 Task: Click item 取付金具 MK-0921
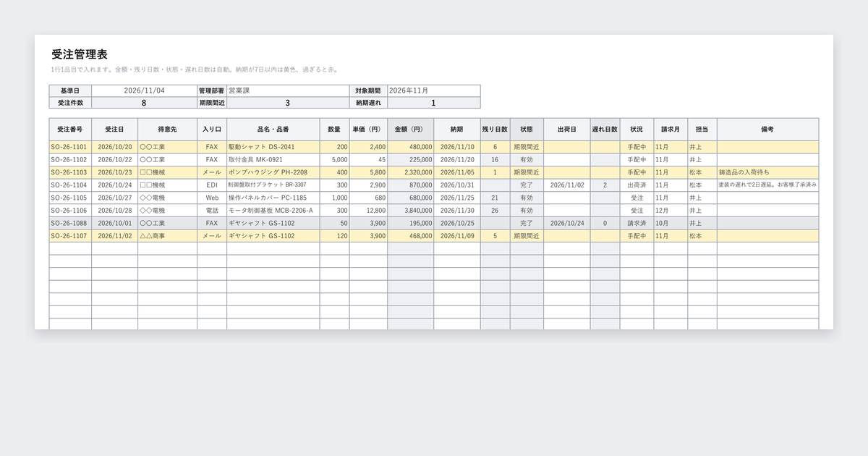pos(273,160)
